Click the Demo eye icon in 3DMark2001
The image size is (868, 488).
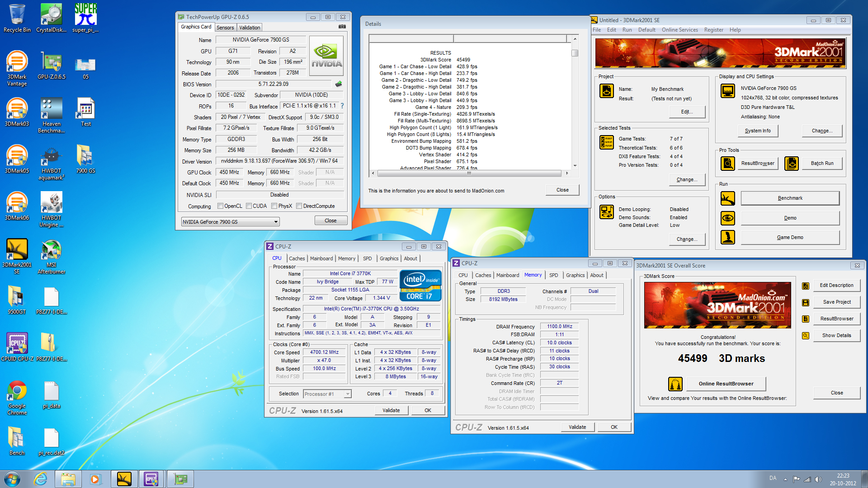click(728, 218)
